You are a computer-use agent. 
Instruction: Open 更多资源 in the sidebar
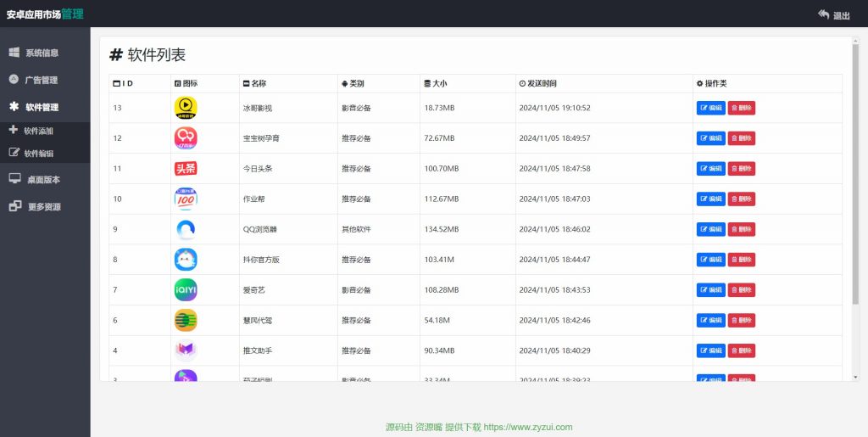tap(44, 206)
